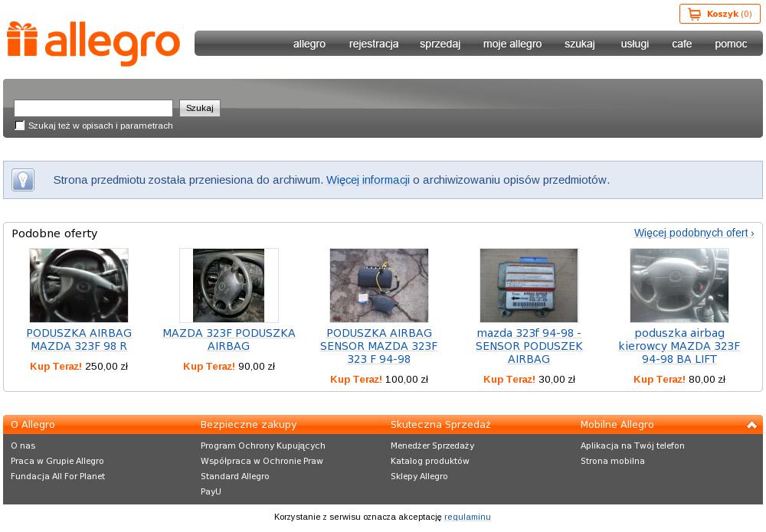Click the 30,00 zł price
Image resolution: width=766 pixels, height=532 pixels.
pos(557,380)
